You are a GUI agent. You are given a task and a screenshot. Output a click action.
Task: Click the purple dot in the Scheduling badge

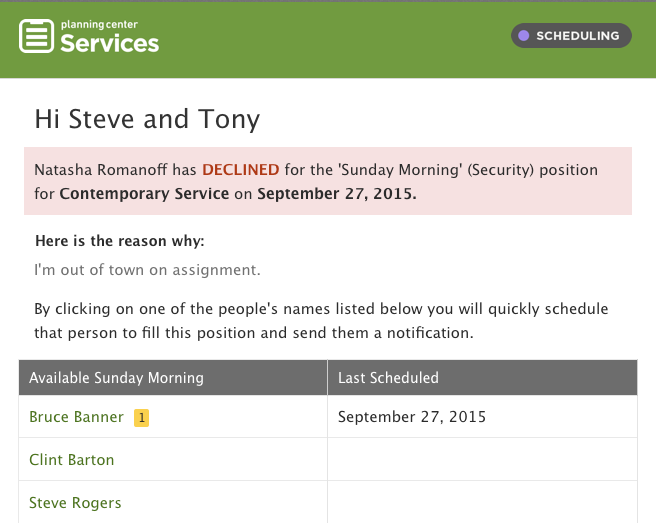pos(523,36)
